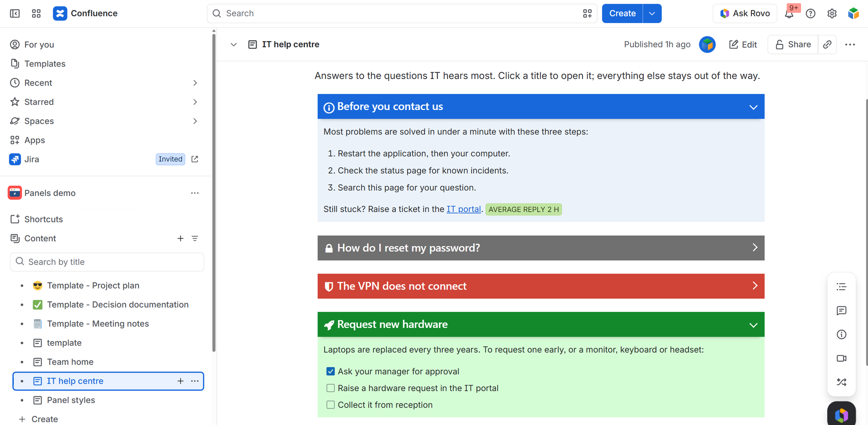Expand the Starred menu chevron

(195, 102)
